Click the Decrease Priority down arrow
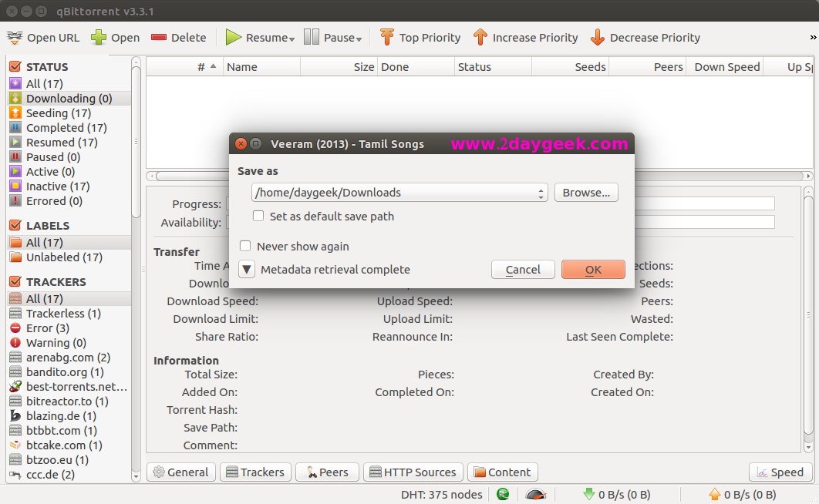Viewport: 819px width, 504px height. [x=597, y=38]
